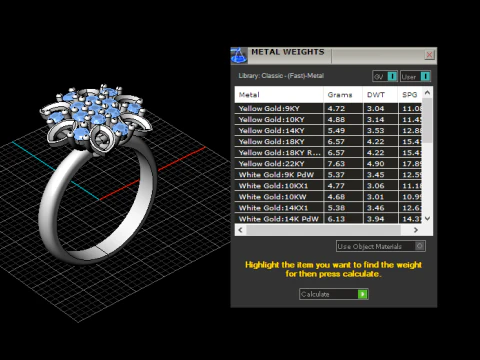
Task: Select the White Gold:10KW row
Action: pos(328,196)
